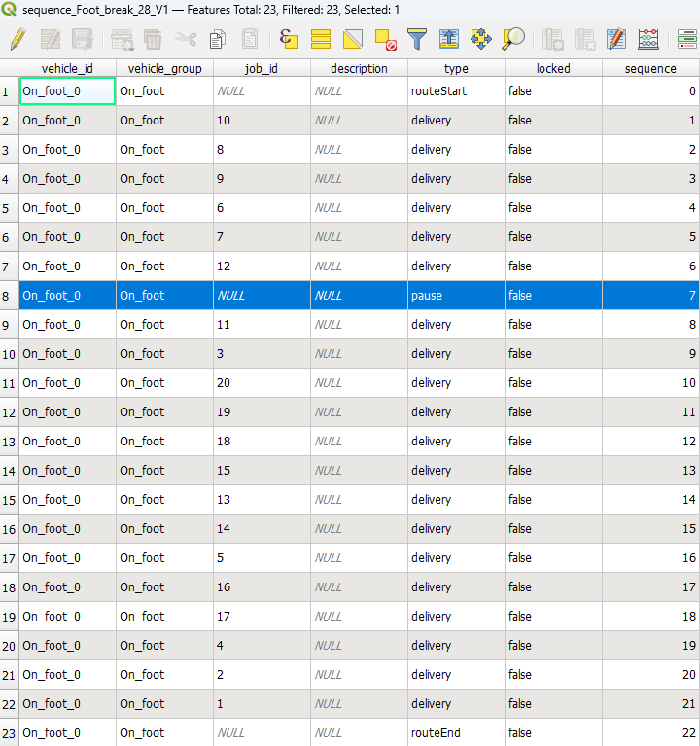Screen dimensions: 700x746
Task: Click the vehicle_id cell in row 18
Action: pyautogui.click(x=67, y=587)
